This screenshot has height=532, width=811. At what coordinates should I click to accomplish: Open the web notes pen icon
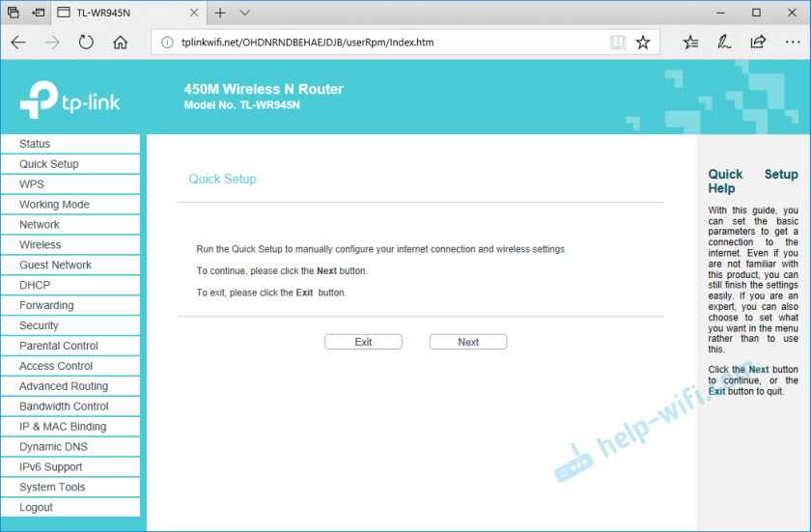click(x=724, y=42)
